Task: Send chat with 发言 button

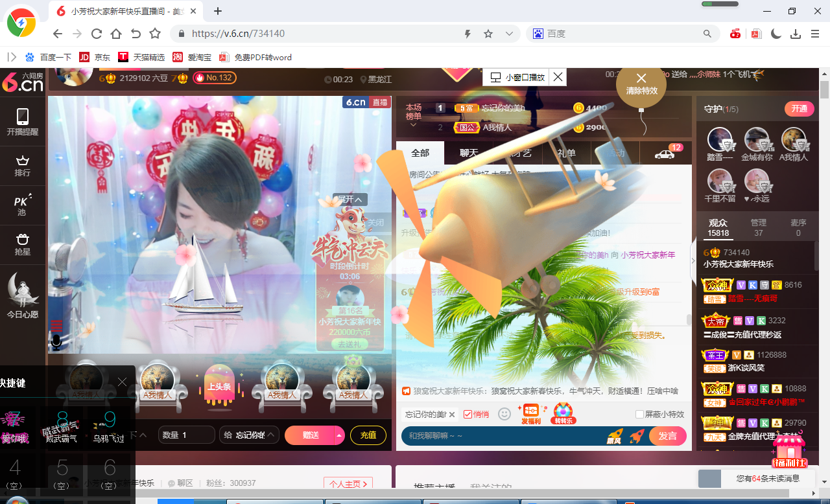Action: 667,436
